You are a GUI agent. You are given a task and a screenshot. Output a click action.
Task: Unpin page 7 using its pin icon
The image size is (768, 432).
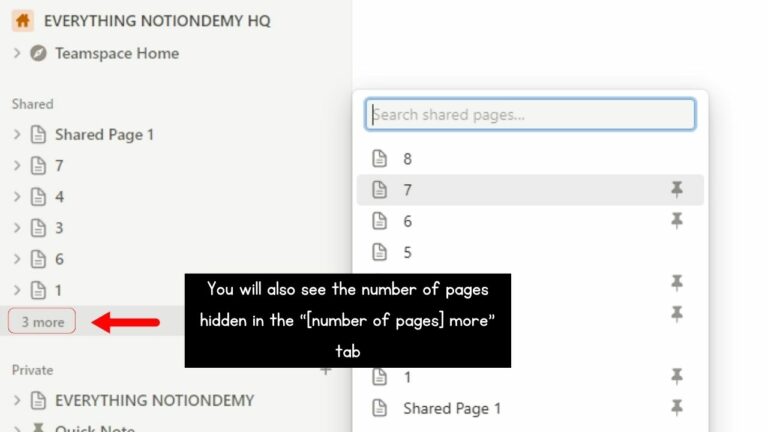677,189
